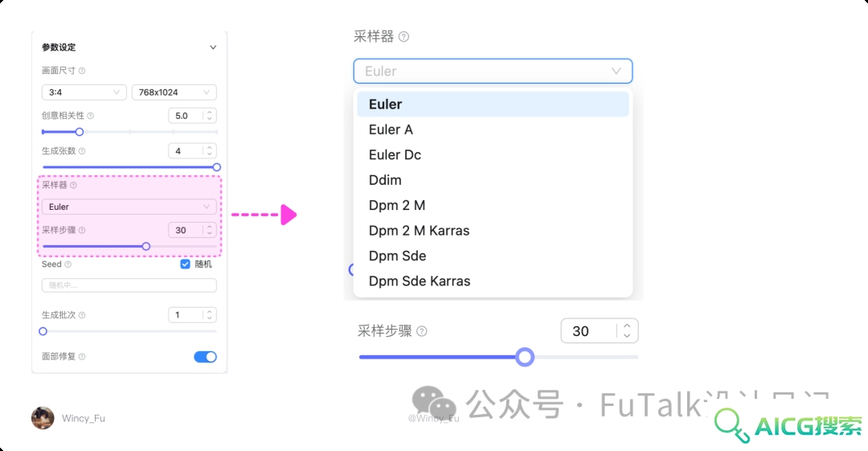Image resolution: width=868 pixels, height=451 pixels.
Task: Click help icon beside 生成张数 label
Action: click(x=82, y=151)
